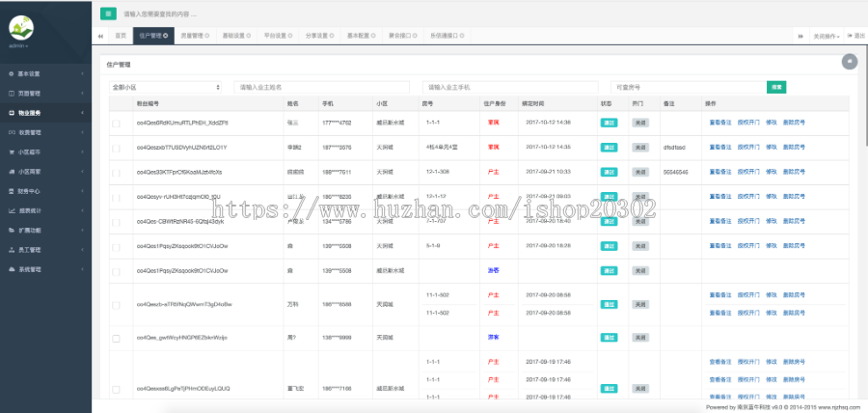Click the green hamburger menu button
The height and width of the screenshot is (413, 868).
tap(108, 14)
